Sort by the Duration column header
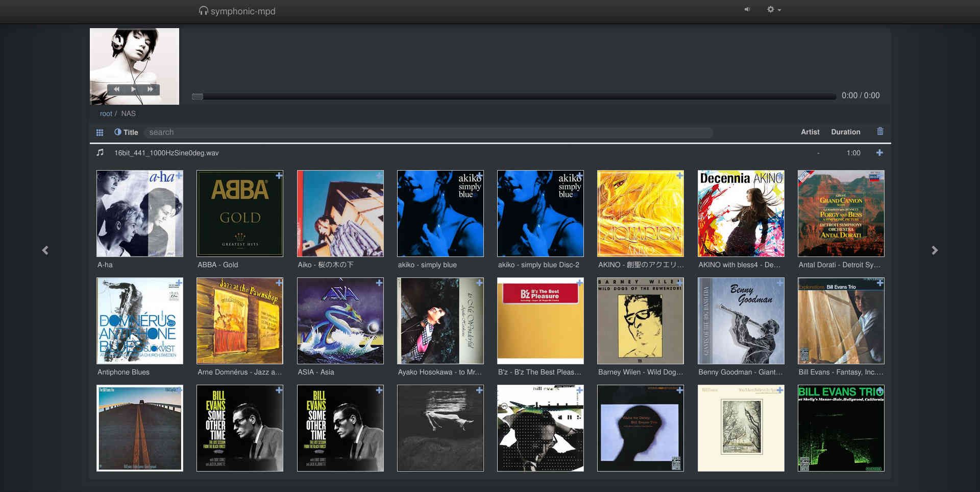Image resolution: width=980 pixels, height=492 pixels. tap(845, 132)
